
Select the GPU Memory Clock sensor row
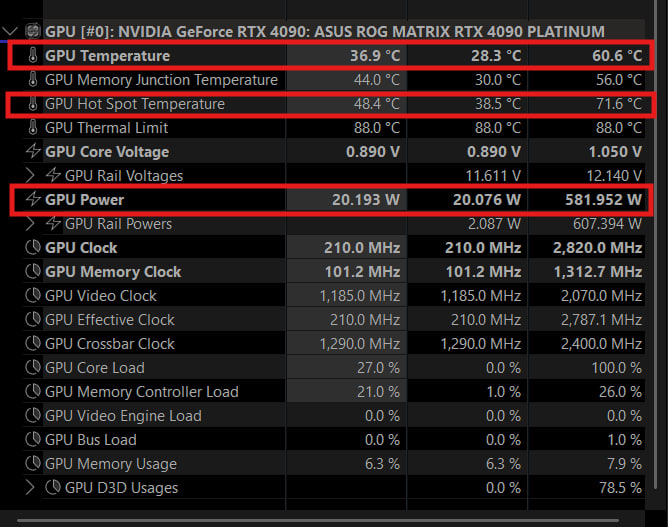326,271
